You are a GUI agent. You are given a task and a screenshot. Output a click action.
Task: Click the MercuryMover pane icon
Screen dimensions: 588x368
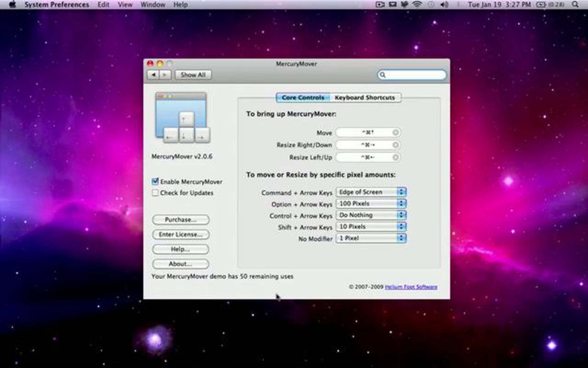182,118
